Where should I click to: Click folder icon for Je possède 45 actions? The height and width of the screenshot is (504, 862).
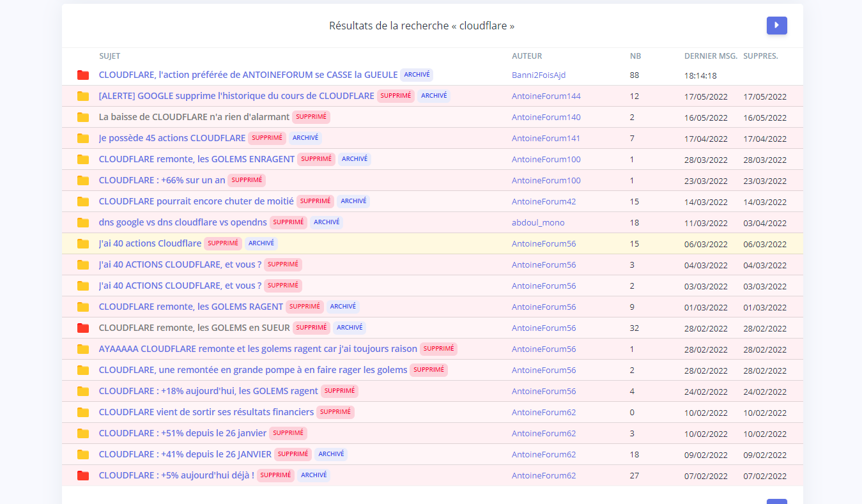tap(83, 139)
